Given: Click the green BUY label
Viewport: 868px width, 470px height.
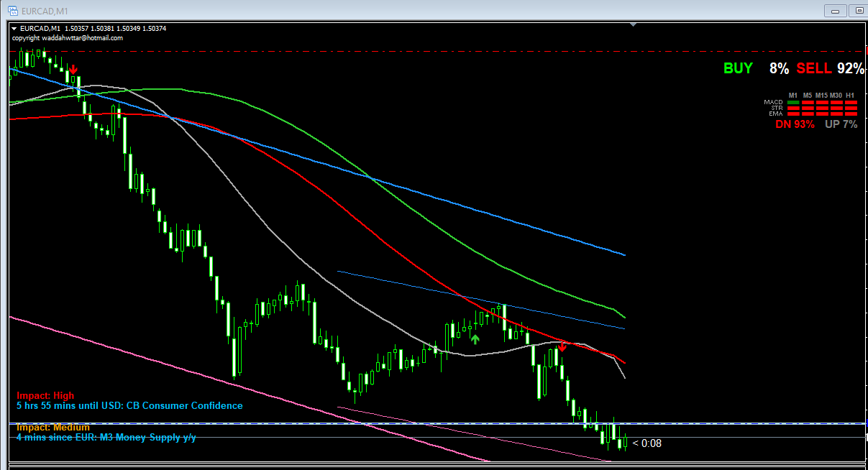Looking at the screenshot, I should pos(738,68).
